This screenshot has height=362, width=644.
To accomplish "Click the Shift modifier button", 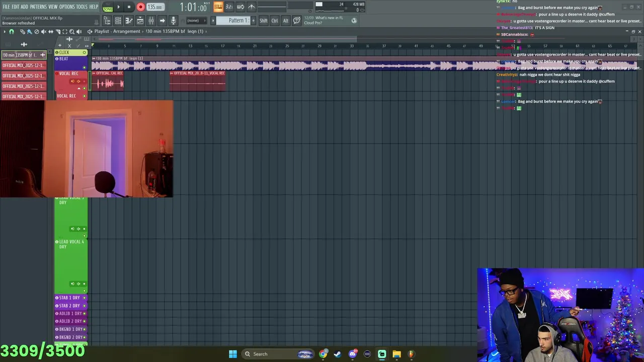I will pyautogui.click(x=264, y=21).
